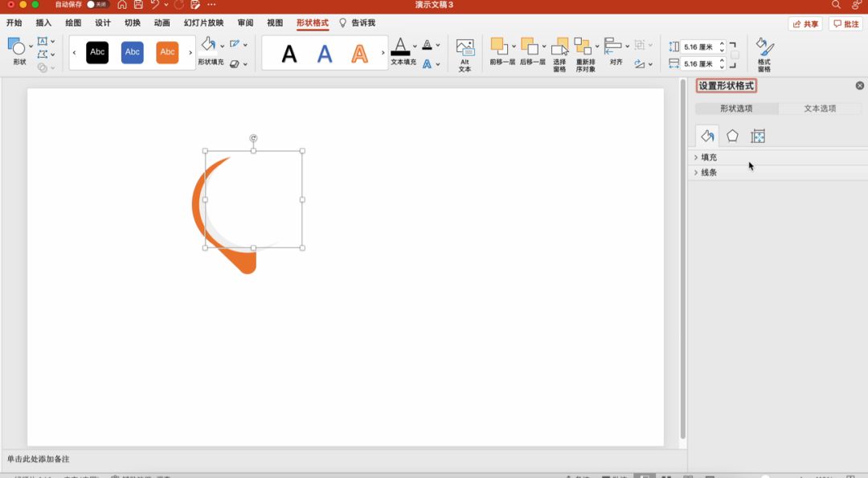
Task: Open the undo history dropdown arrow
Action: 166,5
